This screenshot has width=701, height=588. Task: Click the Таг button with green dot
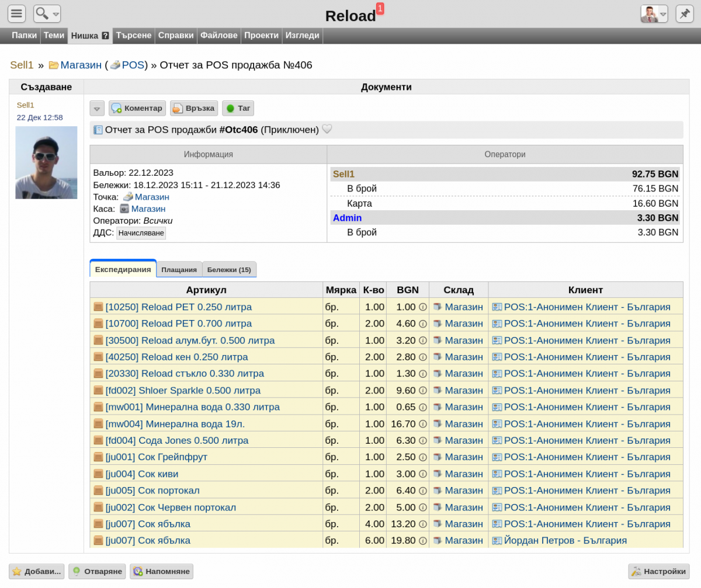point(238,108)
